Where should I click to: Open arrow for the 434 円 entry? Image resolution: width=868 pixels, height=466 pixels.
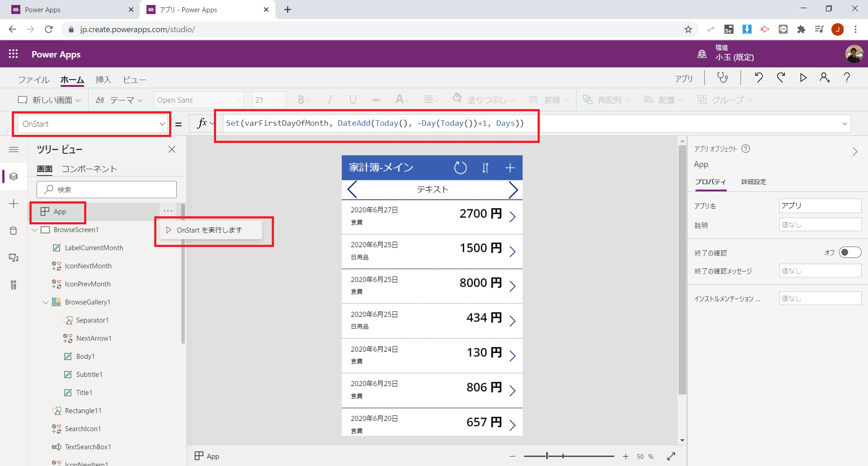(x=512, y=321)
